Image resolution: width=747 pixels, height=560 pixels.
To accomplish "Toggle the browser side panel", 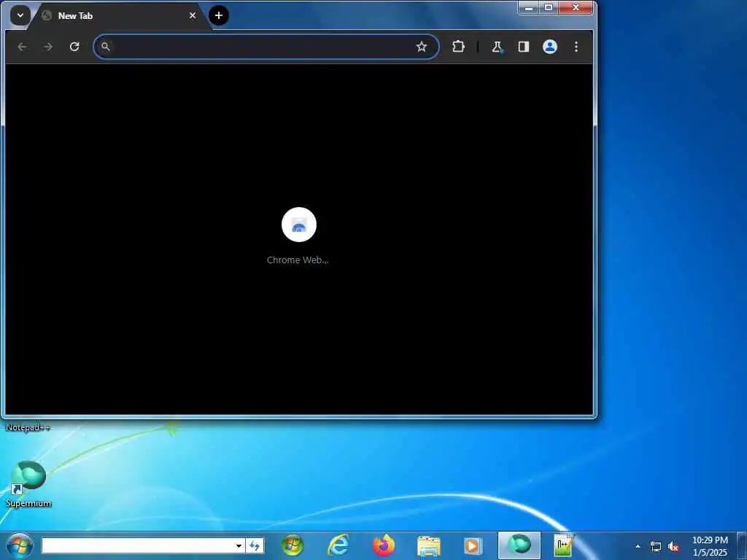I will point(524,47).
